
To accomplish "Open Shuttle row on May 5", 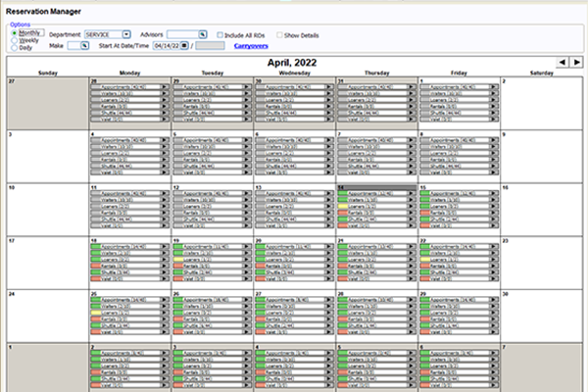I will click(376, 379).
